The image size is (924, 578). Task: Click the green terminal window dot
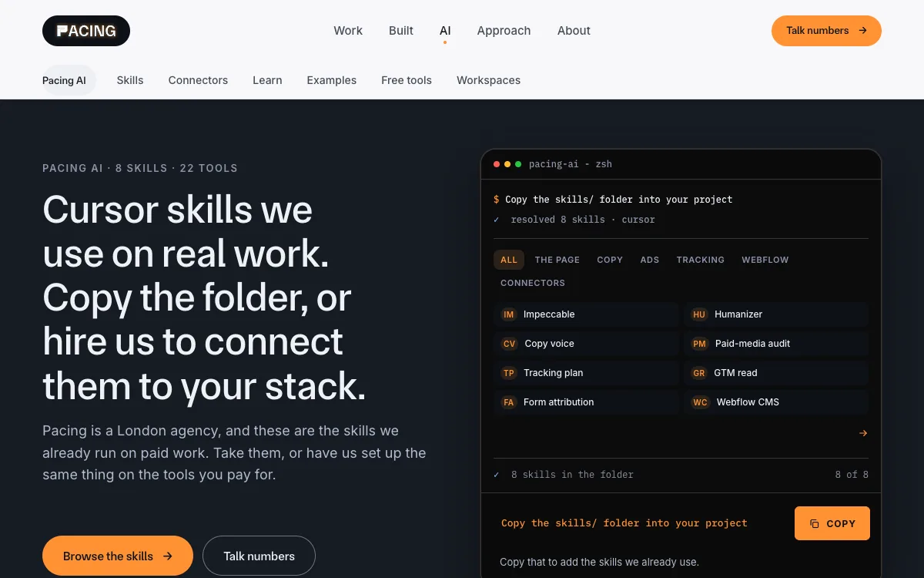pyautogui.click(x=518, y=164)
